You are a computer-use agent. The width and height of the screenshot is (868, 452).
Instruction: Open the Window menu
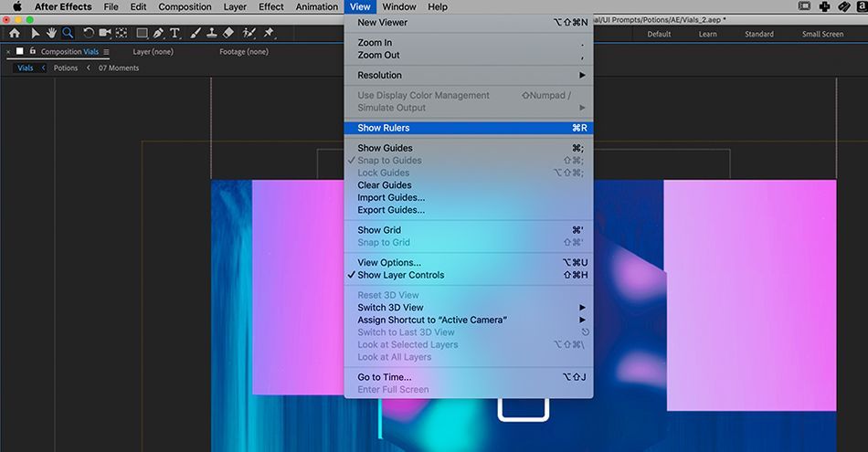point(399,6)
